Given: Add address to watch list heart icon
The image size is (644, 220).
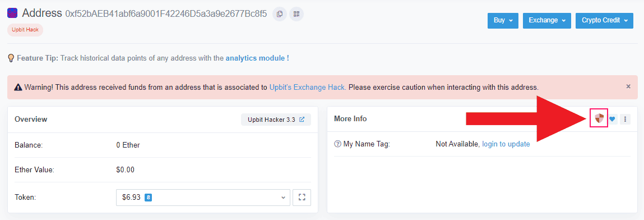Looking at the screenshot, I should click(x=613, y=119).
